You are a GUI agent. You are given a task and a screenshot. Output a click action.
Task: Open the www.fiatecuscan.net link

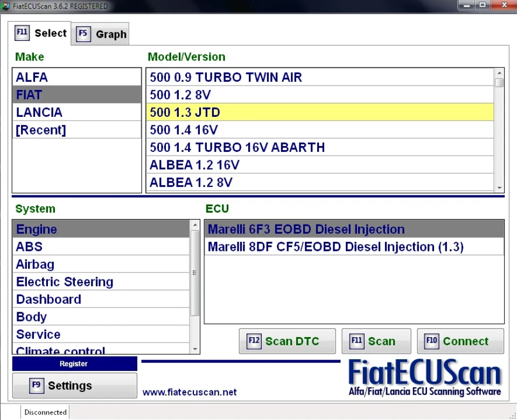point(190,392)
